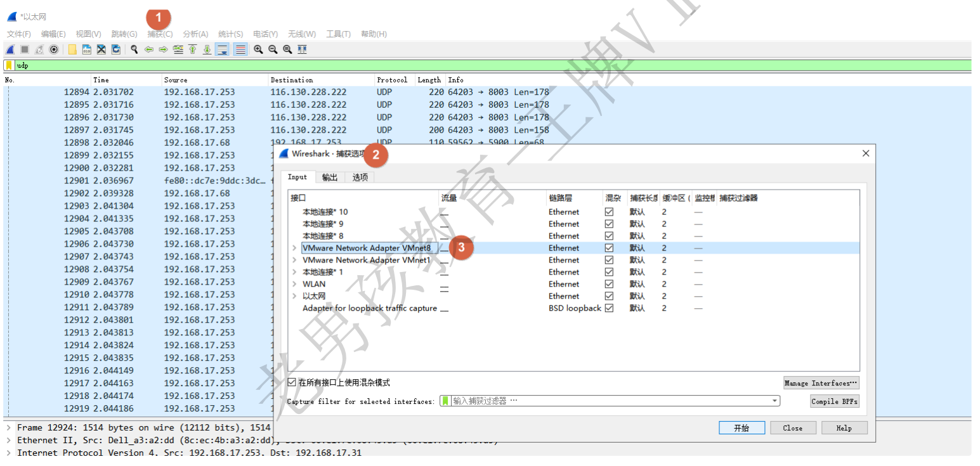This screenshot has width=980, height=466.
Task: Open the 分析(A) menu
Action: coord(195,34)
